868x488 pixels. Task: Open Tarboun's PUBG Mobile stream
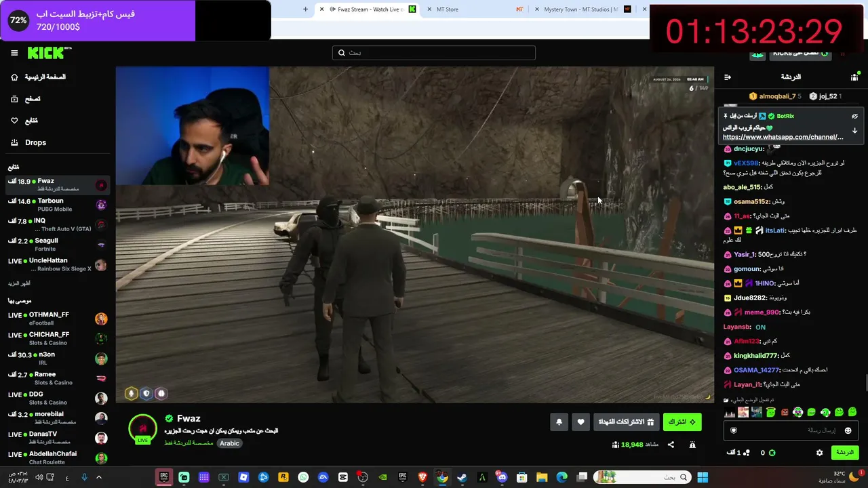58,205
